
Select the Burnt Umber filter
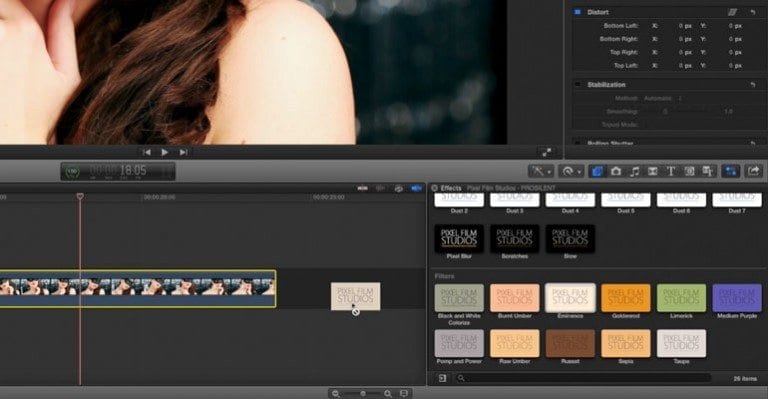point(514,298)
